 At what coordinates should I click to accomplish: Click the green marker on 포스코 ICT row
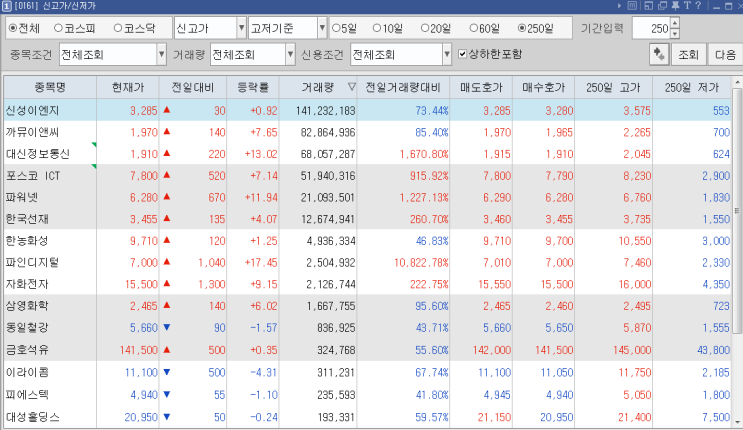[94, 166]
